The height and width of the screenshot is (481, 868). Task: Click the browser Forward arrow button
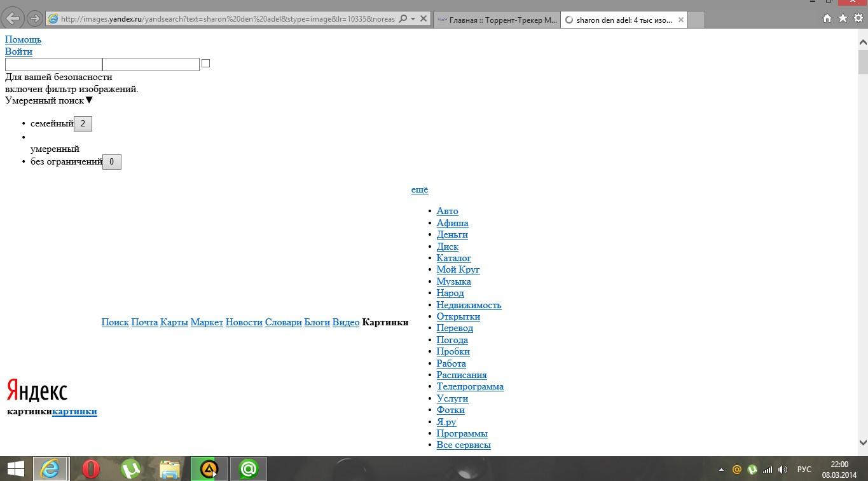35,18
